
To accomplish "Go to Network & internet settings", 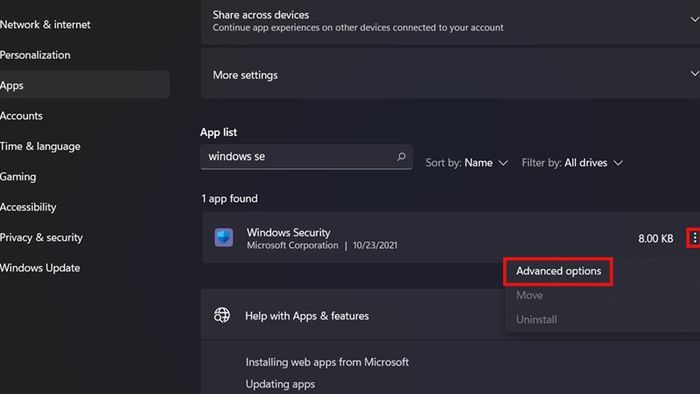I will [45, 25].
